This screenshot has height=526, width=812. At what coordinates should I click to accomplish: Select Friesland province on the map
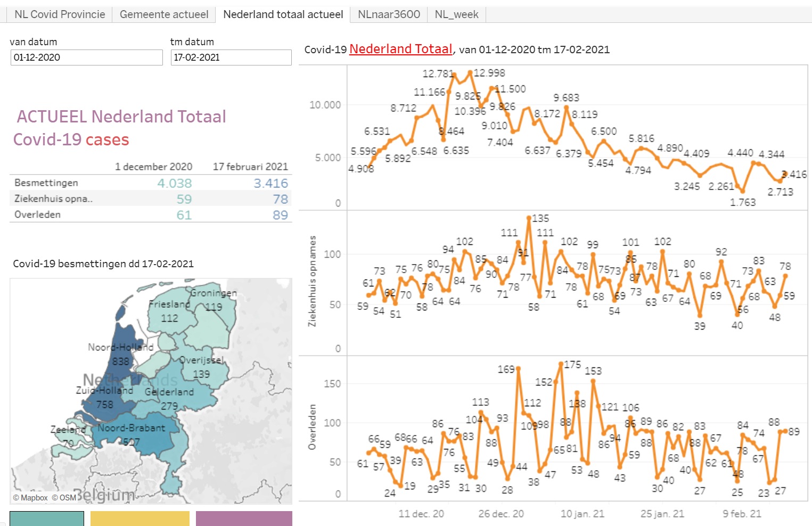click(169, 314)
